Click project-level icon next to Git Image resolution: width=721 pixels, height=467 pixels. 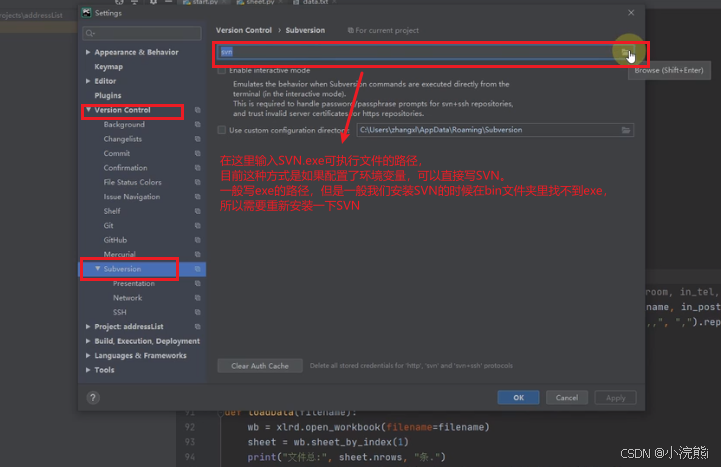(x=198, y=225)
